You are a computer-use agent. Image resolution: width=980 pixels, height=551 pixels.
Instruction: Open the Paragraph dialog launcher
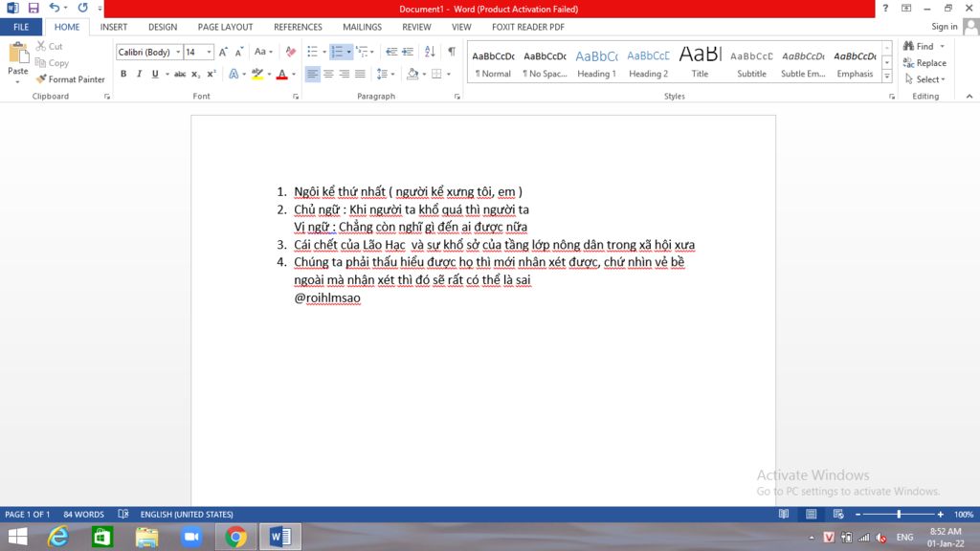point(457,97)
